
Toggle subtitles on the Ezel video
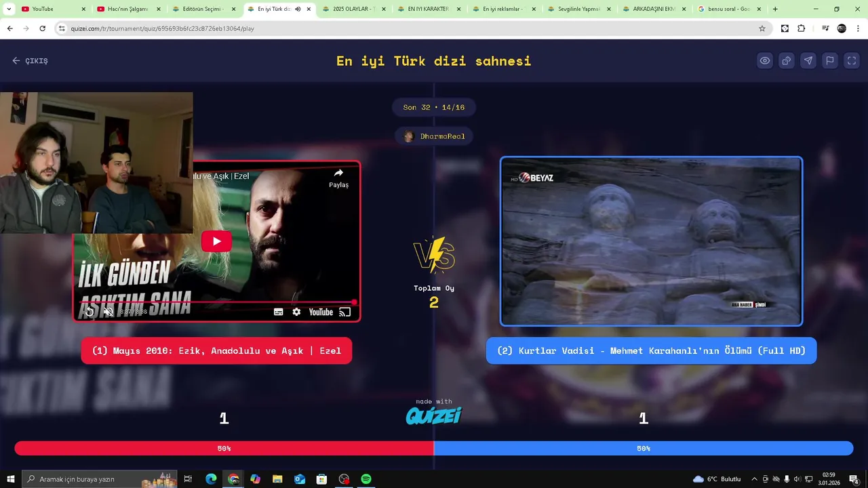coord(278,312)
